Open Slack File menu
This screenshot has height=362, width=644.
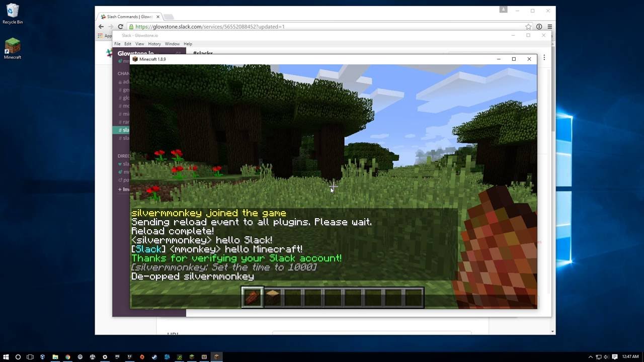tap(117, 44)
